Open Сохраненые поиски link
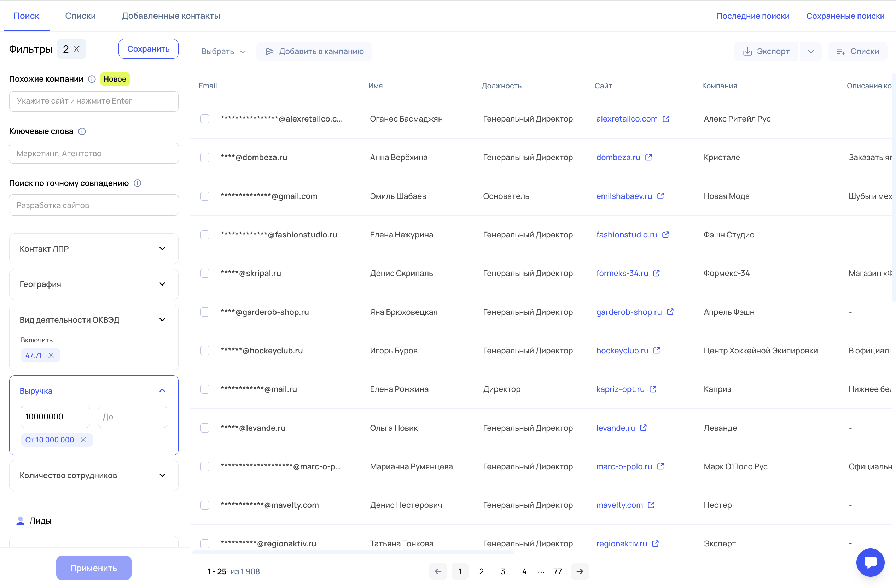Image resolution: width=896 pixels, height=588 pixels. click(845, 16)
